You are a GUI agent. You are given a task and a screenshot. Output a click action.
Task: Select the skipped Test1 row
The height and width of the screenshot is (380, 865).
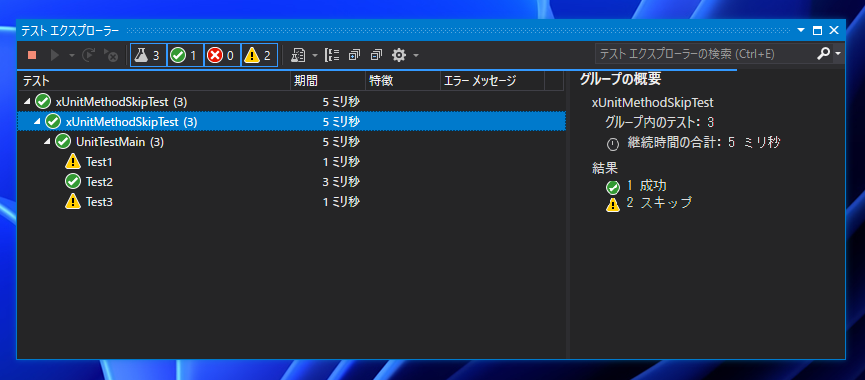pyautogui.click(x=292, y=162)
